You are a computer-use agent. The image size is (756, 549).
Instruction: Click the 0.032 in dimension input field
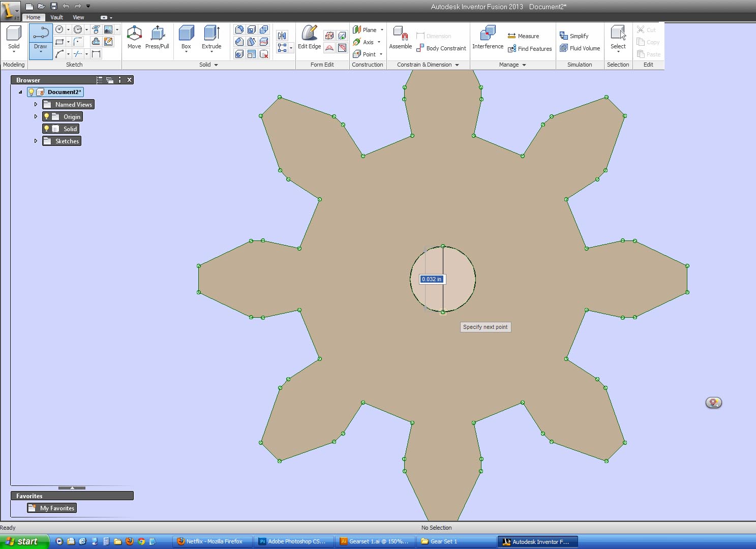point(432,279)
